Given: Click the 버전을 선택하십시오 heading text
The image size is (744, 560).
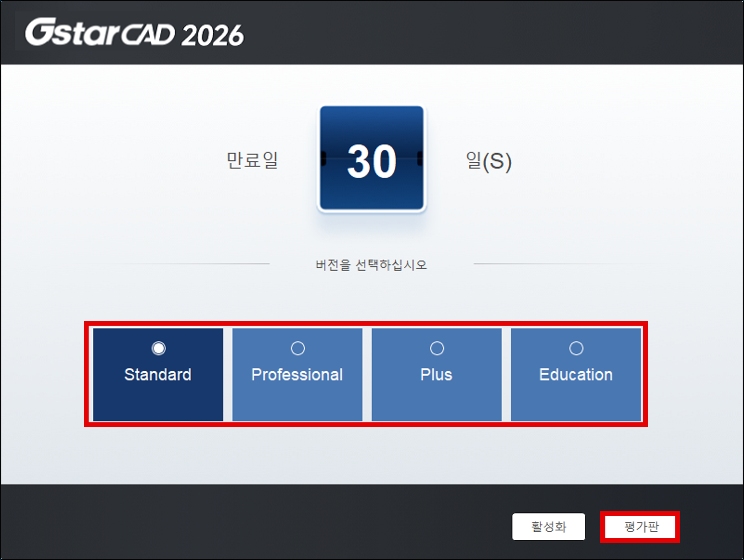Looking at the screenshot, I should coord(371,265).
